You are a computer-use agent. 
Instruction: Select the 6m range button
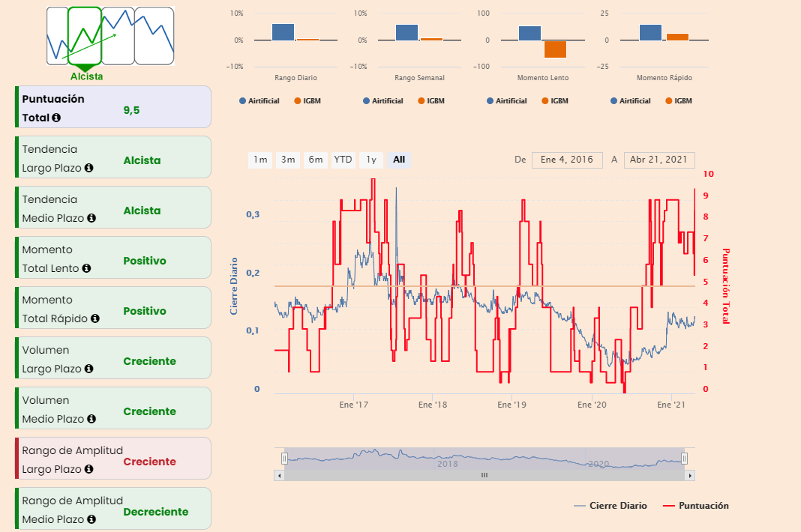[x=315, y=160]
